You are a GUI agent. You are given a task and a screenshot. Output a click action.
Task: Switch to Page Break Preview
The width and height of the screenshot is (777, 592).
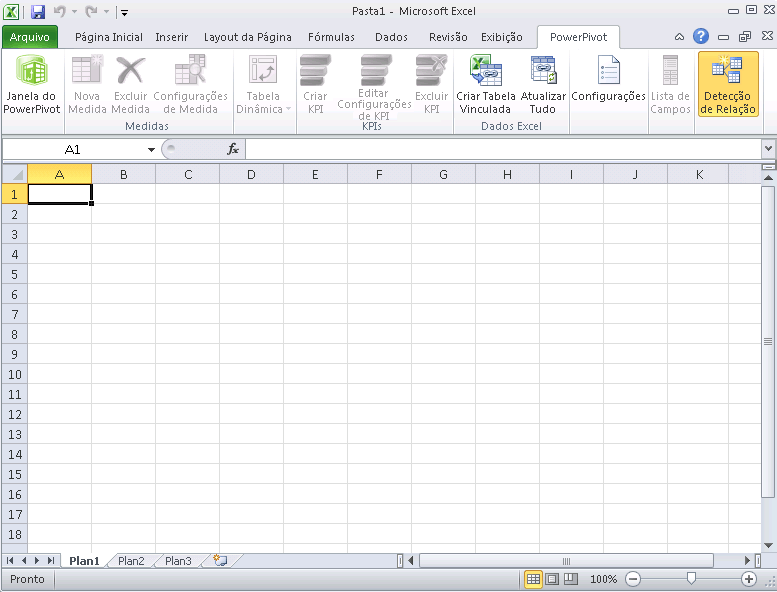point(571,579)
